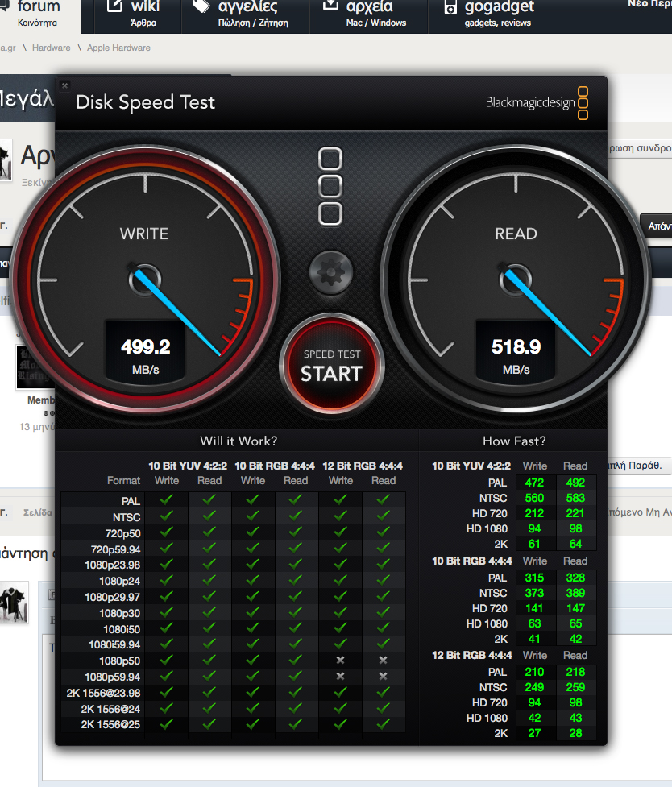Click the 1080i59.94 format row label
Viewport: 672px width, 787px height.
click(x=114, y=644)
